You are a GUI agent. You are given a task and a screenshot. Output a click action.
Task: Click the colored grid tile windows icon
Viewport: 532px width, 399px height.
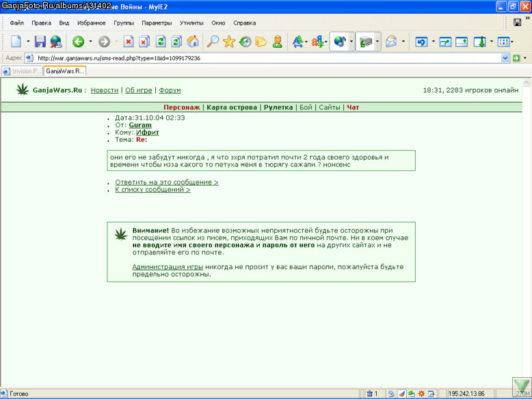click(503, 42)
